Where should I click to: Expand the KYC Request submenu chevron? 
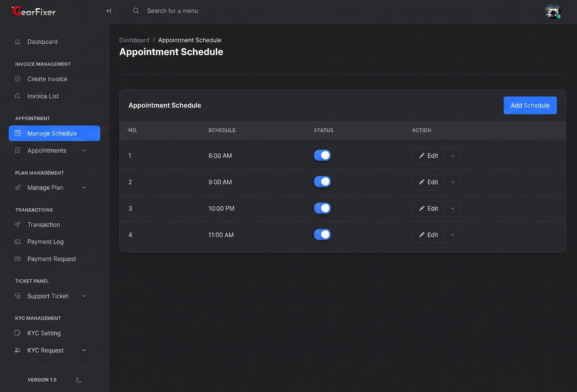pos(84,350)
